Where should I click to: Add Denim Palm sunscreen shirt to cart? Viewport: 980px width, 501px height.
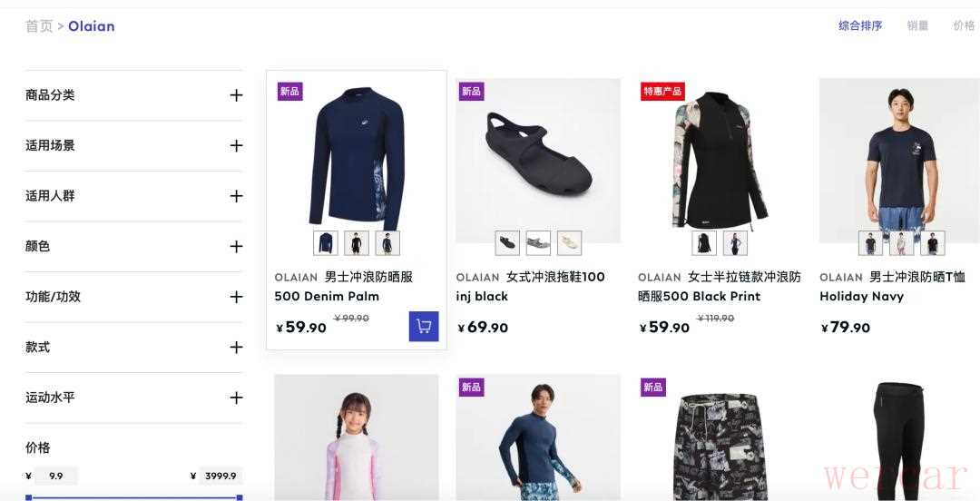tap(424, 327)
